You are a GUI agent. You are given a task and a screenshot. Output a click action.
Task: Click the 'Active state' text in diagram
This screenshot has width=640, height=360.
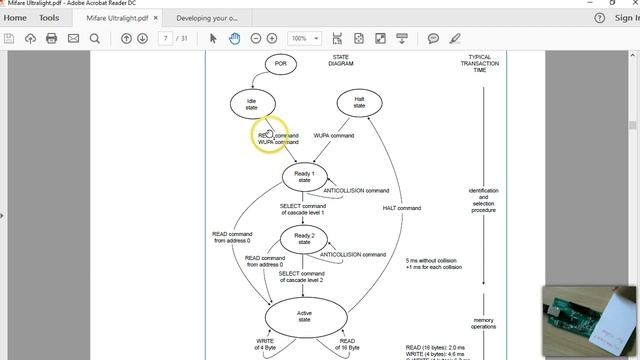304,316
